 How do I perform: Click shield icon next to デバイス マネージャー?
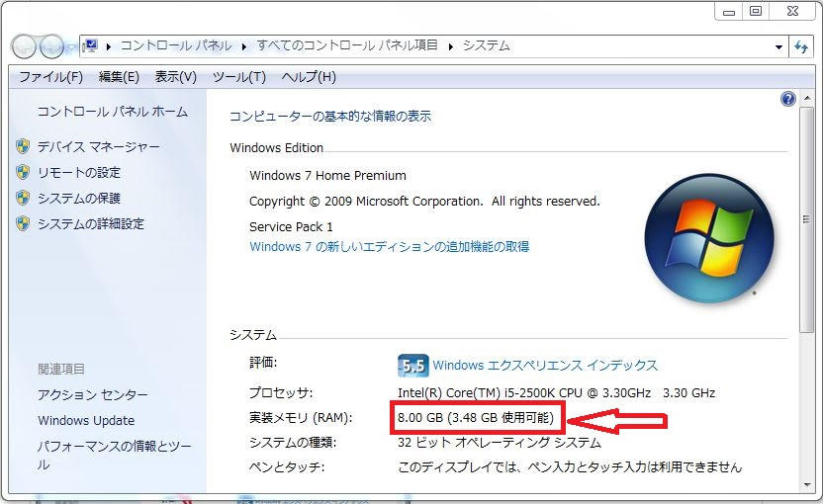pos(23,146)
